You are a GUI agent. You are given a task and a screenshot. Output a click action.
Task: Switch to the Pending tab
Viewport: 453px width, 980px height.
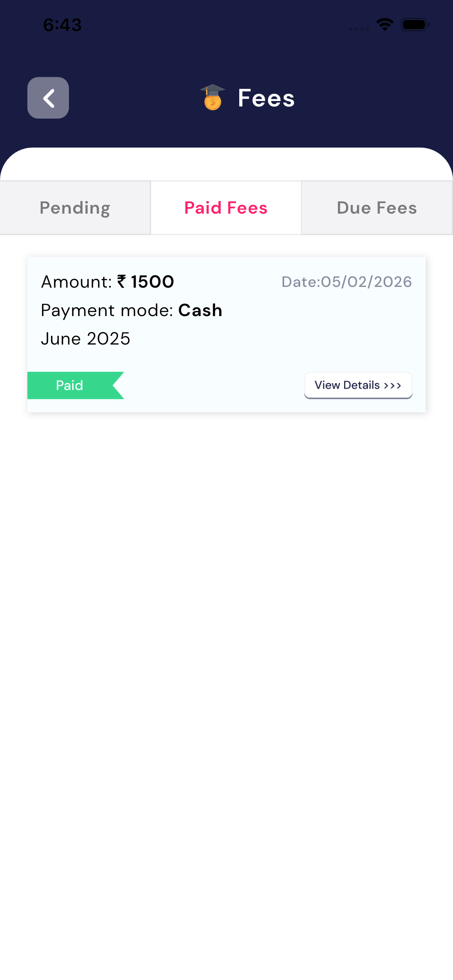[x=75, y=208]
